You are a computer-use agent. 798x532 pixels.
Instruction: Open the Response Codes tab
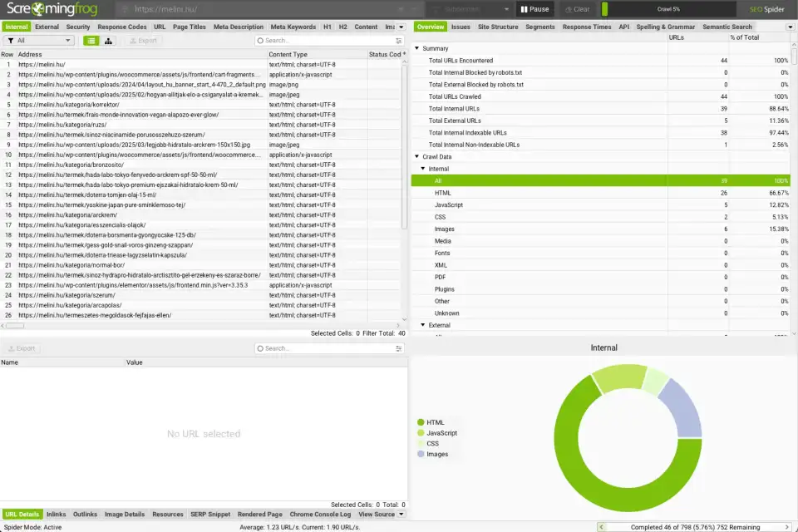tap(121, 27)
